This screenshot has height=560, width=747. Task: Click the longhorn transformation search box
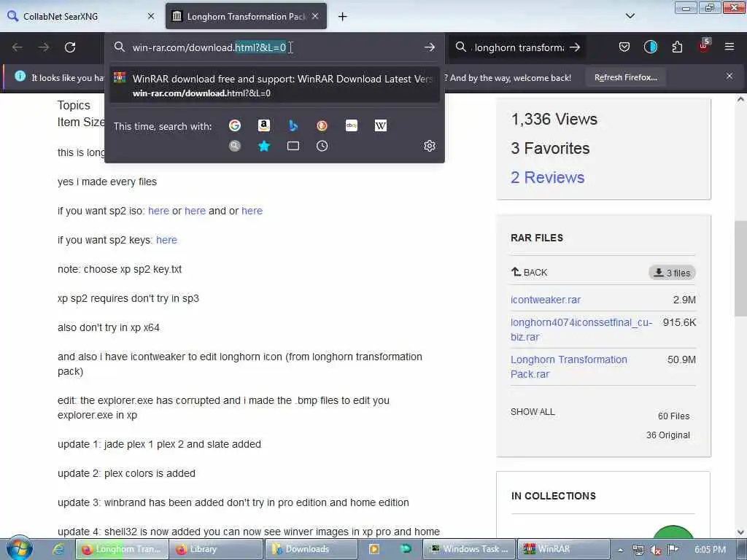coord(519,47)
